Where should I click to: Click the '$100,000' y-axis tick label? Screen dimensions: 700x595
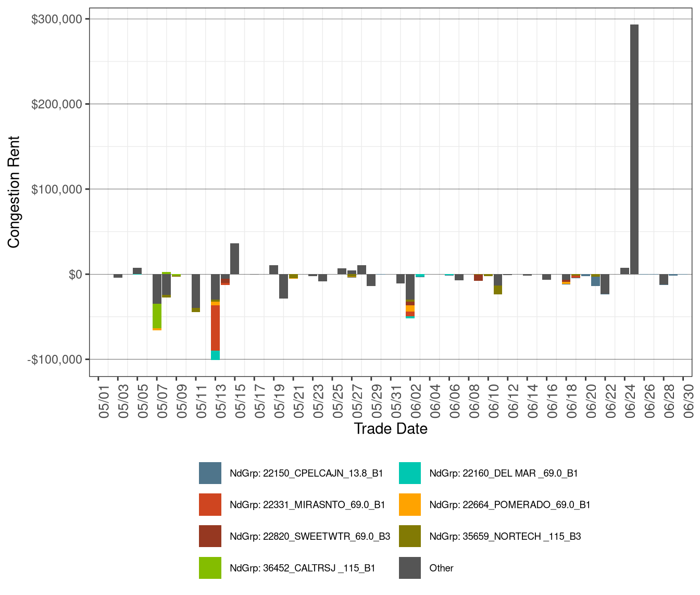[57, 189]
